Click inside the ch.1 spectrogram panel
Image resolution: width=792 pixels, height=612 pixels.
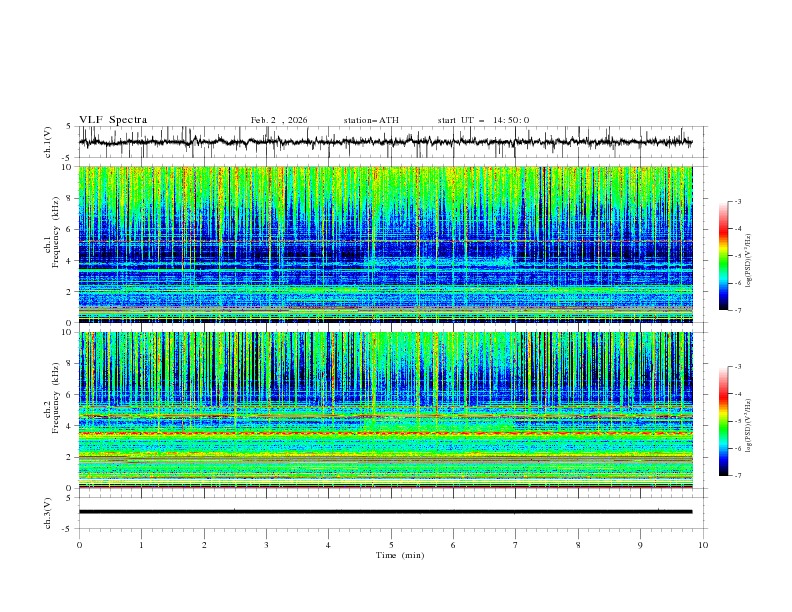coord(385,244)
